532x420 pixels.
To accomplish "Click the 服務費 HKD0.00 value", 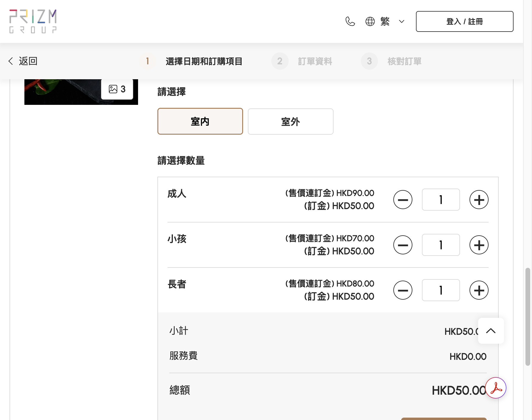I will 468,357.
